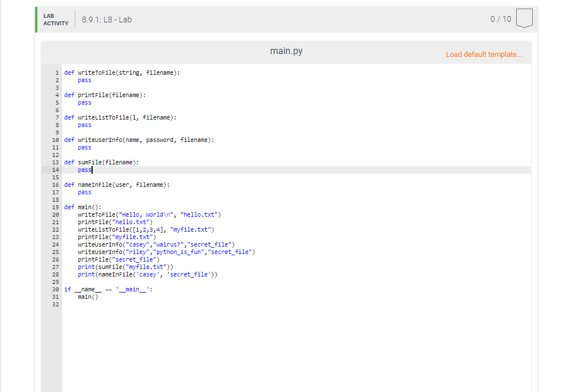Open the Load default template link

(x=484, y=54)
